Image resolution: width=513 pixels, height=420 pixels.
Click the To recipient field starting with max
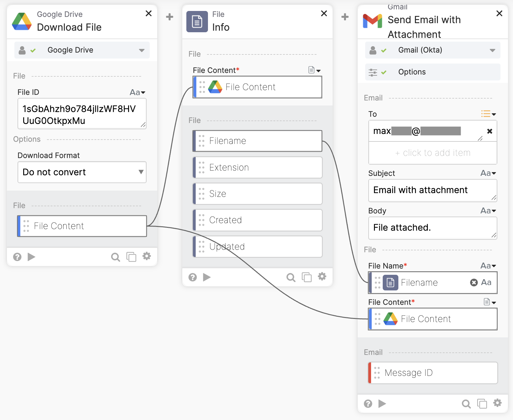(426, 131)
